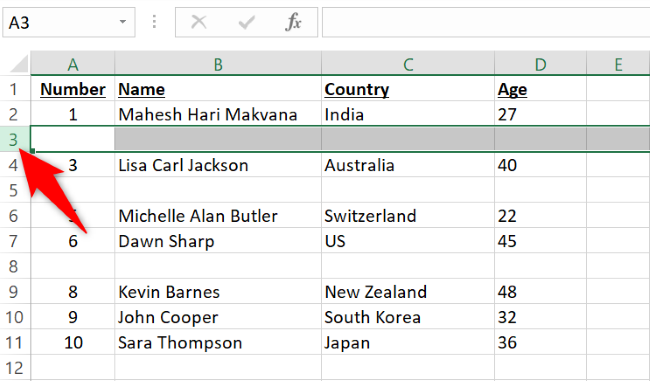
Task: Select row 3 header
Action: pos(14,139)
